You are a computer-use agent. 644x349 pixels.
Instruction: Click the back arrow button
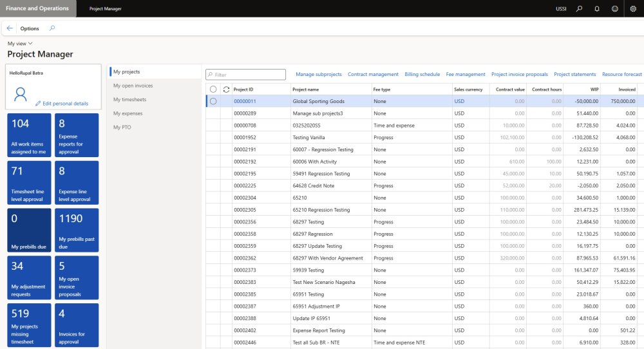coord(10,28)
